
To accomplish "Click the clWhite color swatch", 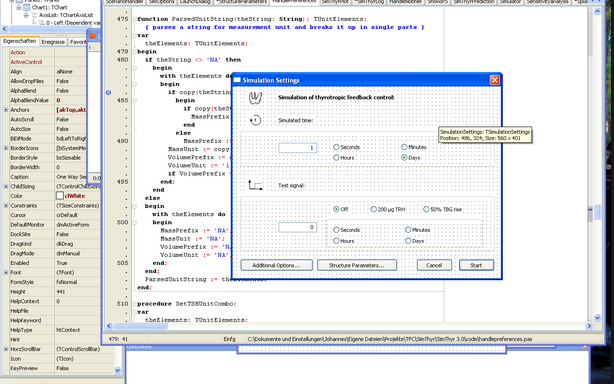I will 60,196.
